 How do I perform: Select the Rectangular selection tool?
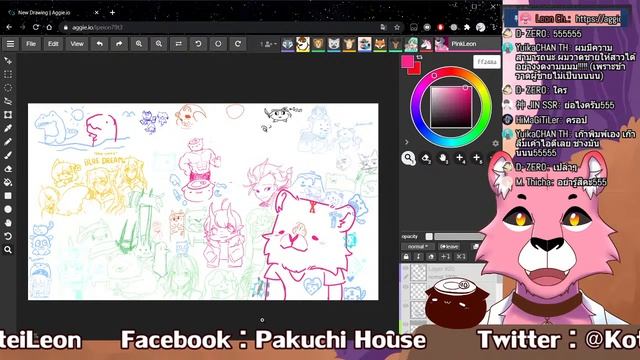click(x=8, y=74)
